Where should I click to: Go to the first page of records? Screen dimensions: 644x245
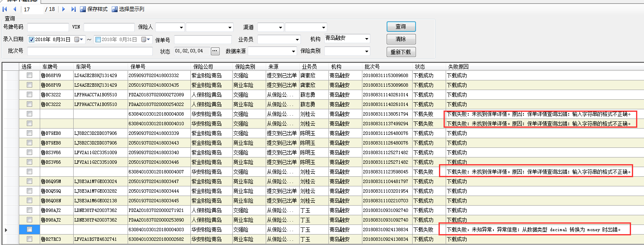point(5,9)
